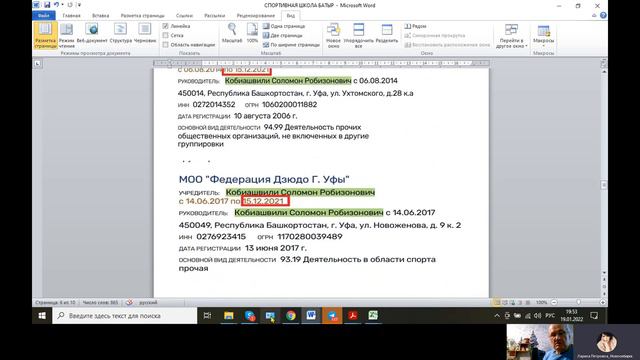Click zoom out minus button in status bar
Screen dimensions: 640x360
pyautogui.click(x=554, y=302)
